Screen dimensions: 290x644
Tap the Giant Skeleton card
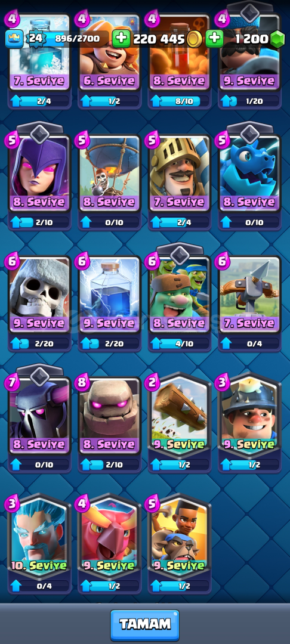pos(39,295)
